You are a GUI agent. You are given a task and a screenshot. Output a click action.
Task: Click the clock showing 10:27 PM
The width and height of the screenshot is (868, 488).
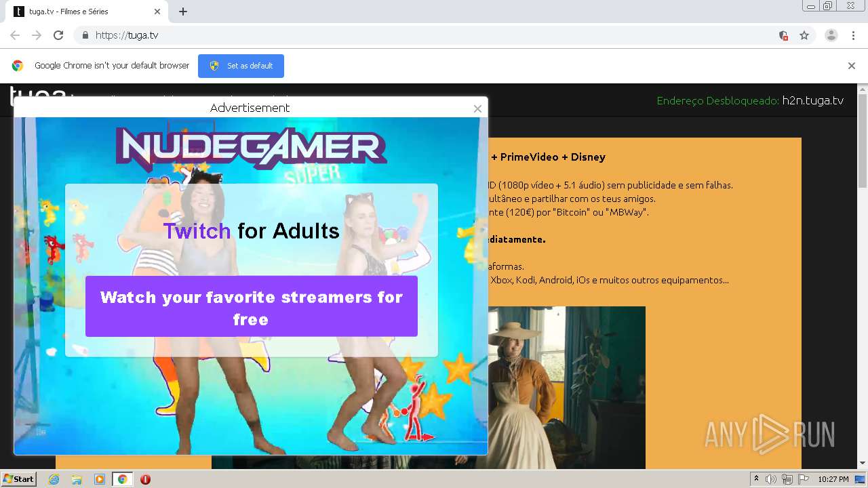(x=833, y=479)
